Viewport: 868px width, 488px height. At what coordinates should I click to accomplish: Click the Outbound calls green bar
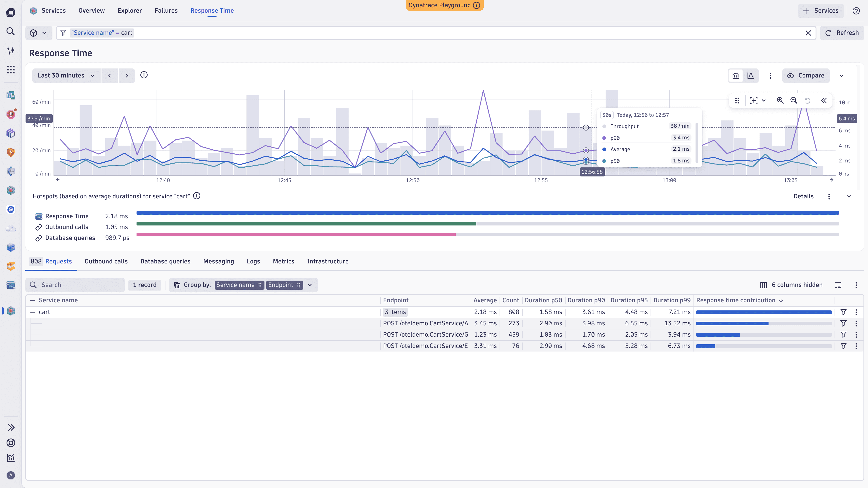[x=306, y=224]
